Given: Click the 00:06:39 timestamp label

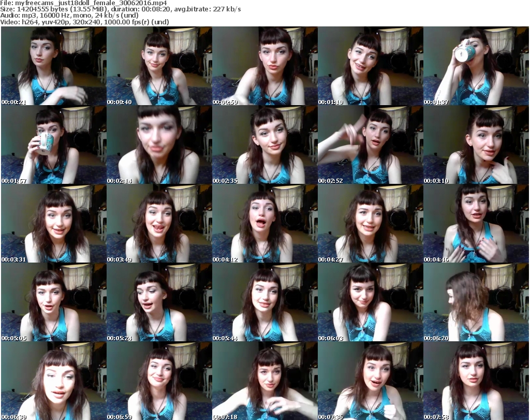Looking at the screenshot, I should click(x=14, y=416).
